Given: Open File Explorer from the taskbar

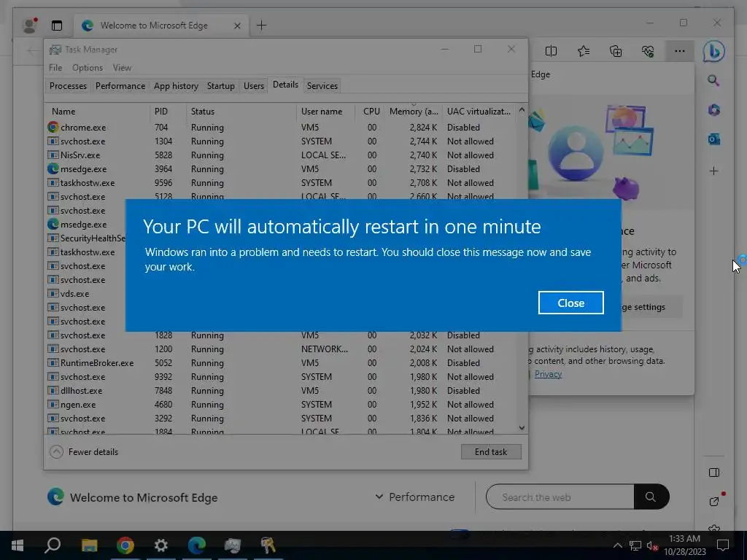Looking at the screenshot, I should pos(89,545).
